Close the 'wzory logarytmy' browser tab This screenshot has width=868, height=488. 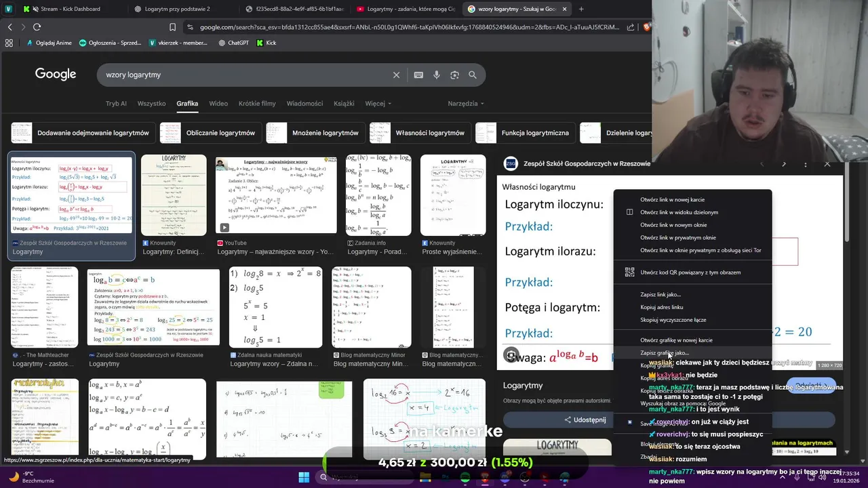pos(564,9)
